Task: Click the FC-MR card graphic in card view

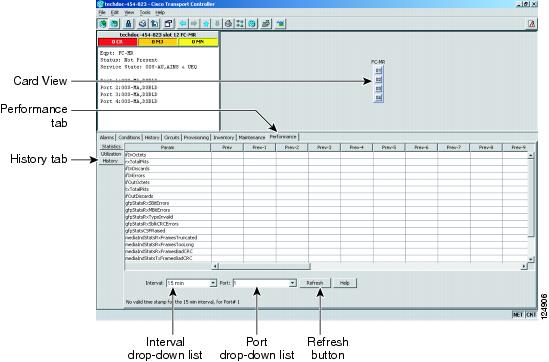Action: (378, 84)
